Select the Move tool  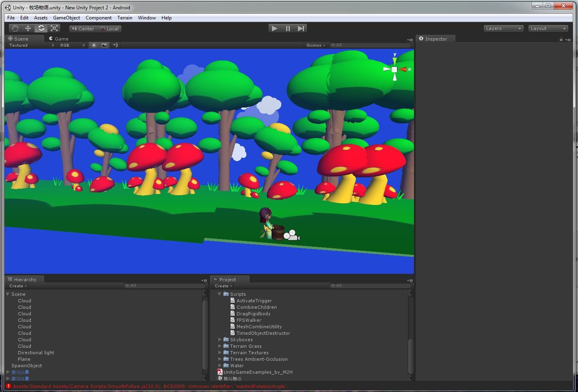coord(28,28)
